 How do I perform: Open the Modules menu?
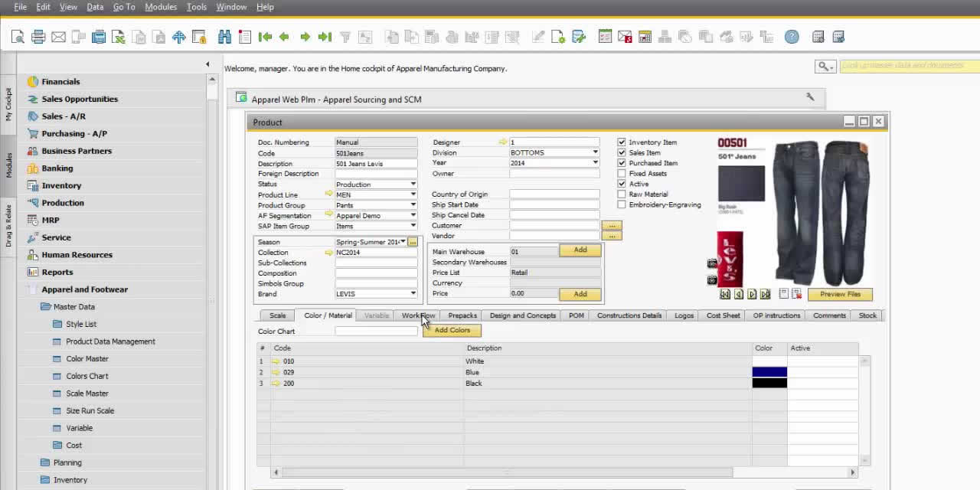tap(161, 7)
